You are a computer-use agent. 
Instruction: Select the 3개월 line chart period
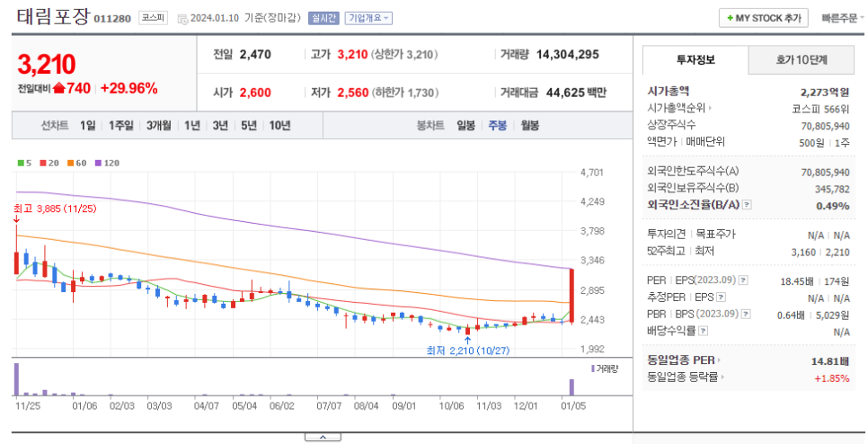(x=159, y=126)
